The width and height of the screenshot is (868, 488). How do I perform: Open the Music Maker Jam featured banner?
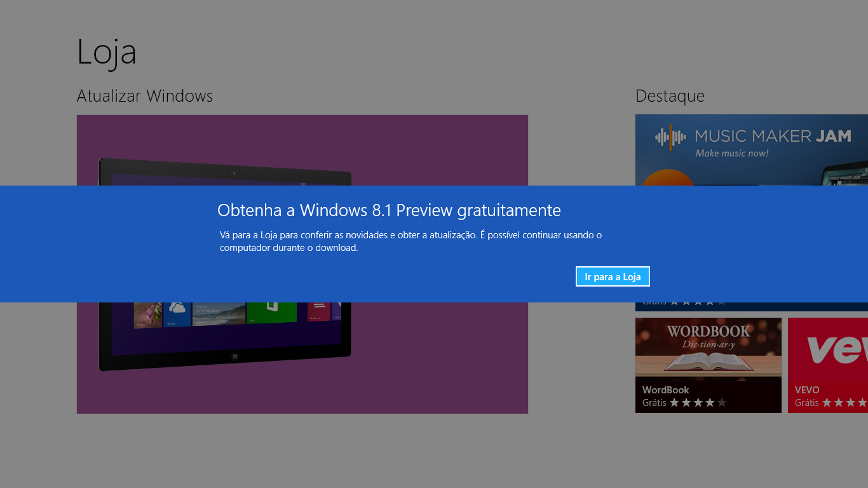750,146
